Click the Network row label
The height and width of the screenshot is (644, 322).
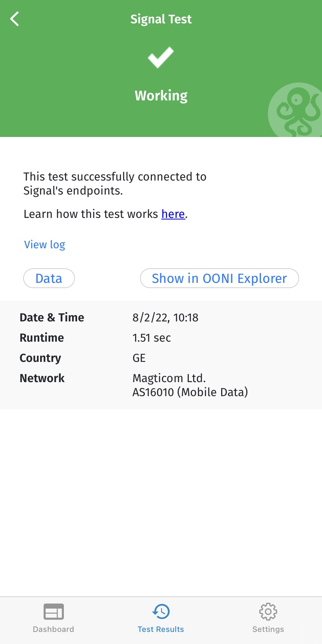[42, 378]
